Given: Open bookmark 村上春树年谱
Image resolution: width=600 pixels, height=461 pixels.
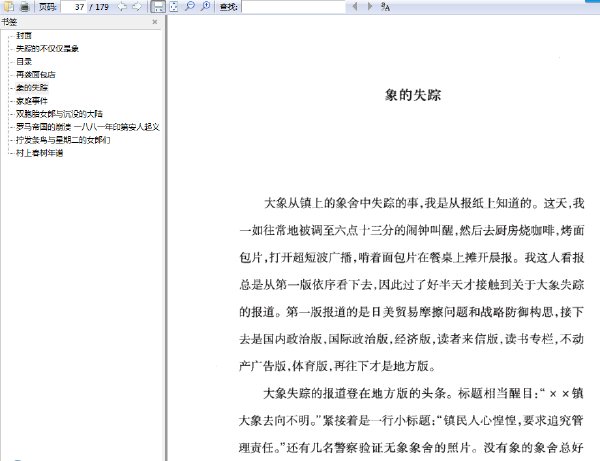Looking at the screenshot, I should (x=39, y=153).
